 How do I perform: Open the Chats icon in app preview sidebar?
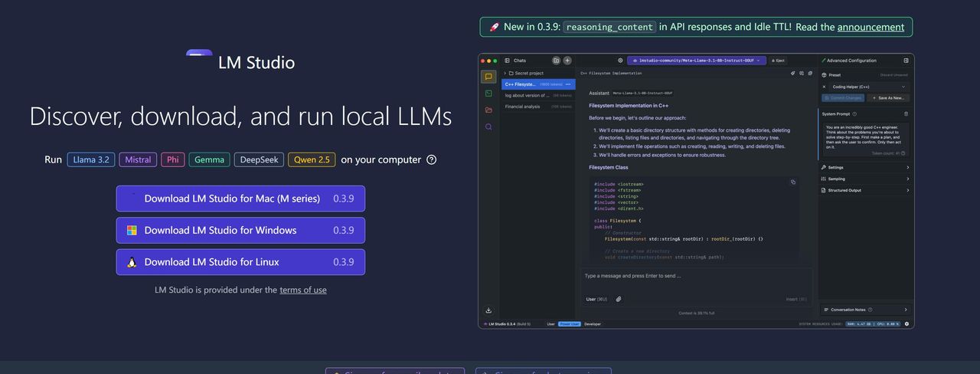[x=488, y=77]
